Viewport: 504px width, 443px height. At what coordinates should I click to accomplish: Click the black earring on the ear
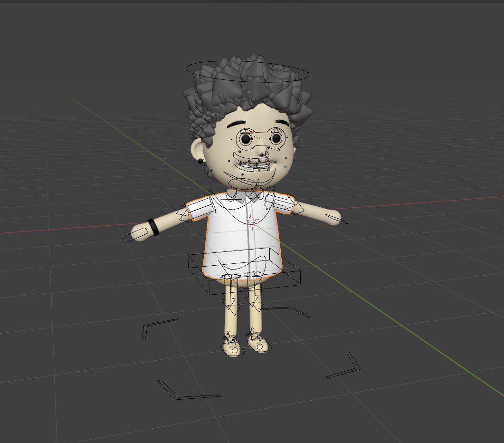pyautogui.click(x=200, y=162)
